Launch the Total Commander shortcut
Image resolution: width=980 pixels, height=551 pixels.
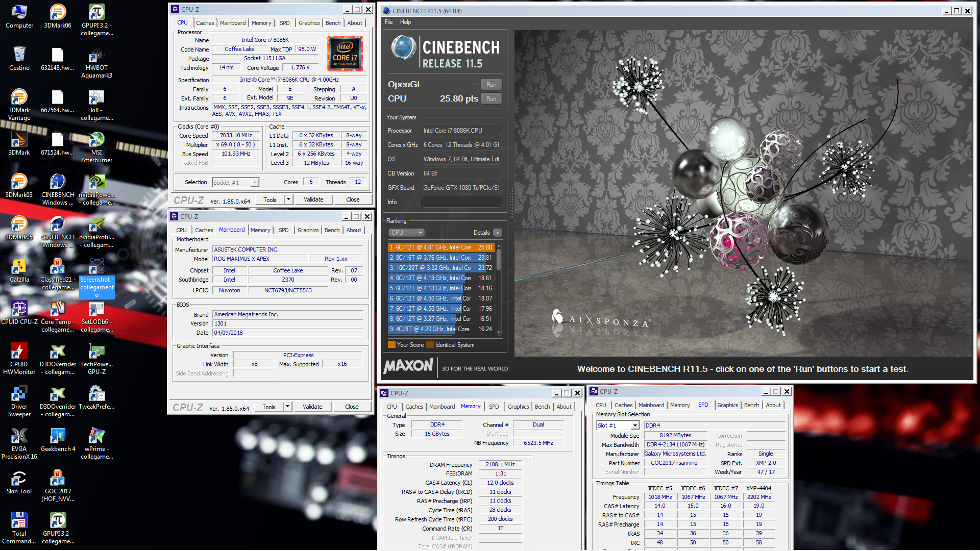click(x=19, y=529)
